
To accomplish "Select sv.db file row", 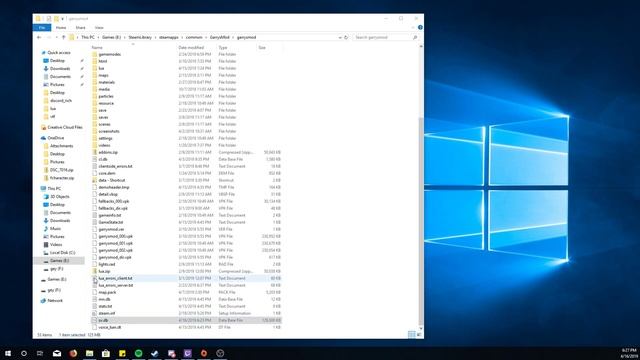I will (x=186, y=320).
